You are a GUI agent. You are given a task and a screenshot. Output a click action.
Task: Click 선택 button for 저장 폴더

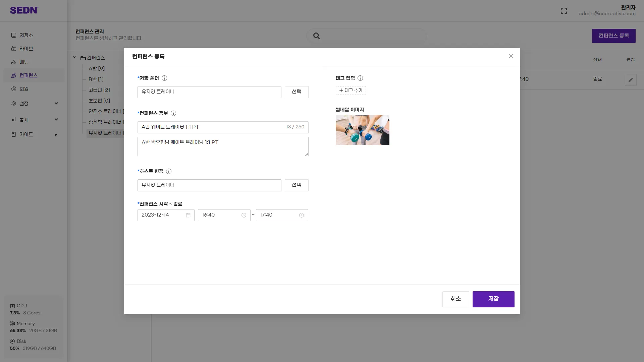pyautogui.click(x=297, y=92)
